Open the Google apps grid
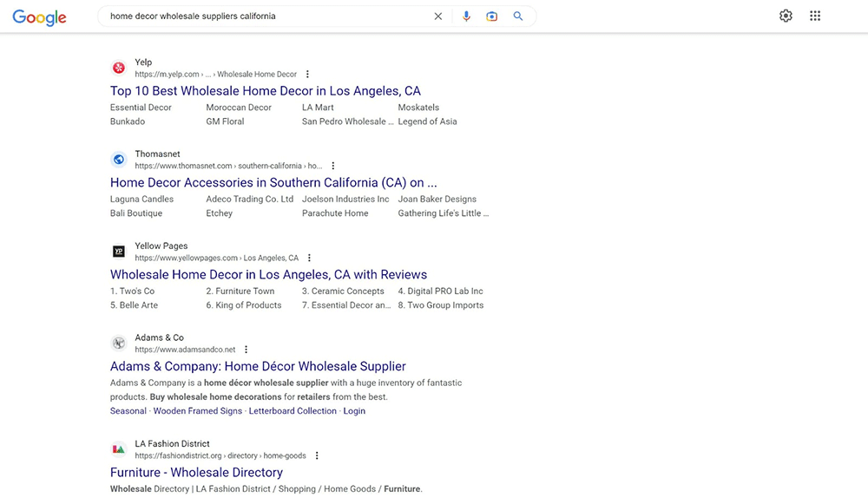Image resolution: width=868 pixels, height=504 pixels. pos(815,16)
